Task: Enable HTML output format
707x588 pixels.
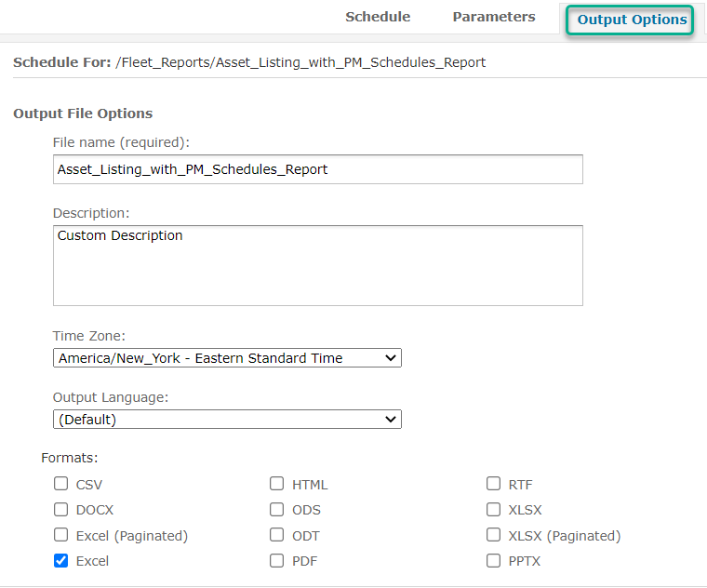Action: [277, 484]
